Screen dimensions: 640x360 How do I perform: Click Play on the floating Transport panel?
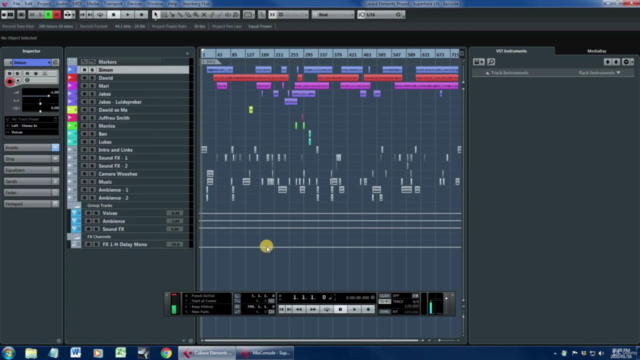(x=354, y=310)
